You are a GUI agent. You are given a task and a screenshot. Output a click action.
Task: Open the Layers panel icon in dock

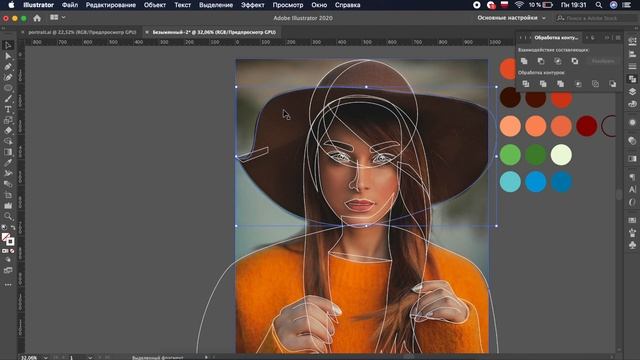632,91
